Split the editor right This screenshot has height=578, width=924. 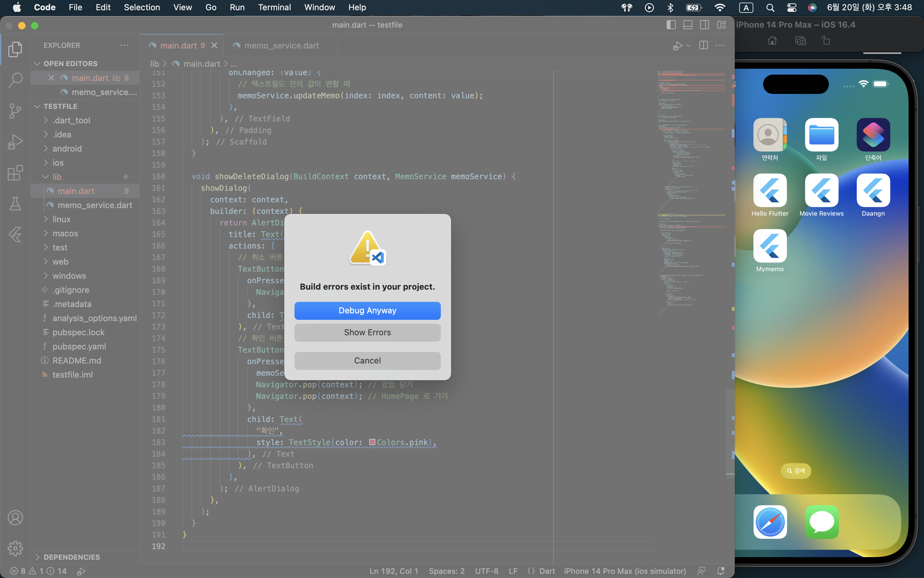click(703, 45)
